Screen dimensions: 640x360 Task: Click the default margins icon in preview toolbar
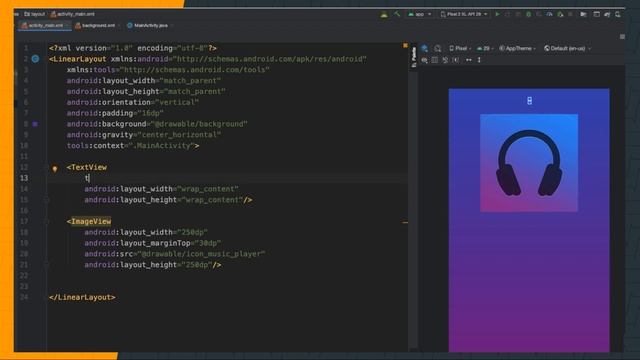coord(456,60)
